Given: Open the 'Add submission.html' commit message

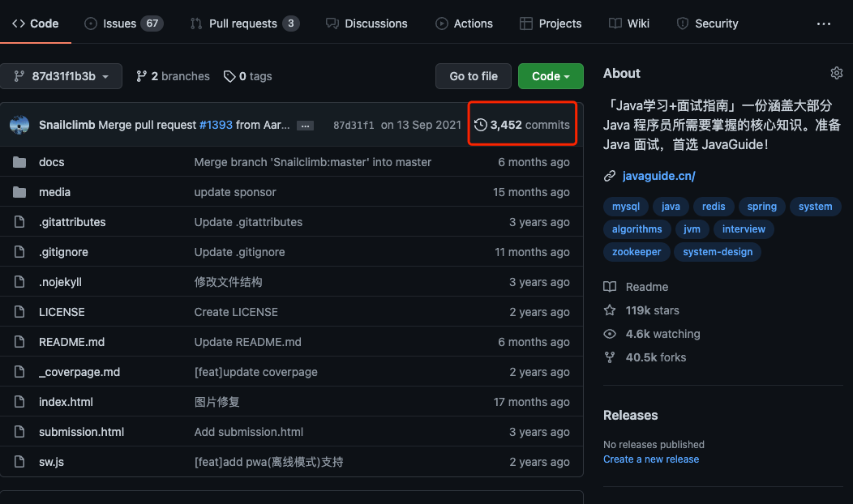Looking at the screenshot, I should coord(249,432).
